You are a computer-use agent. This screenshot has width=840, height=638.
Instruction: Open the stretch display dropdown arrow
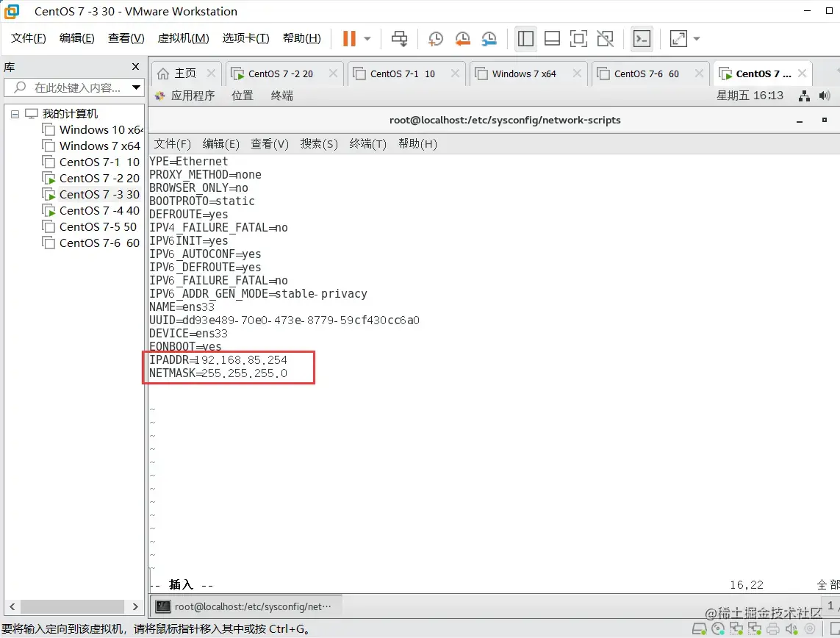click(x=697, y=38)
